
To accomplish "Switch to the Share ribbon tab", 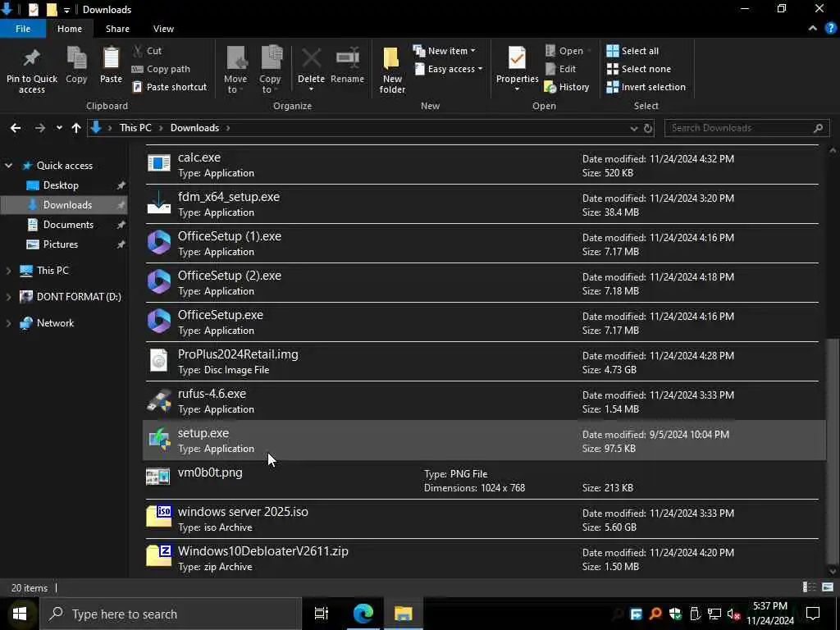I will pyautogui.click(x=117, y=29).
